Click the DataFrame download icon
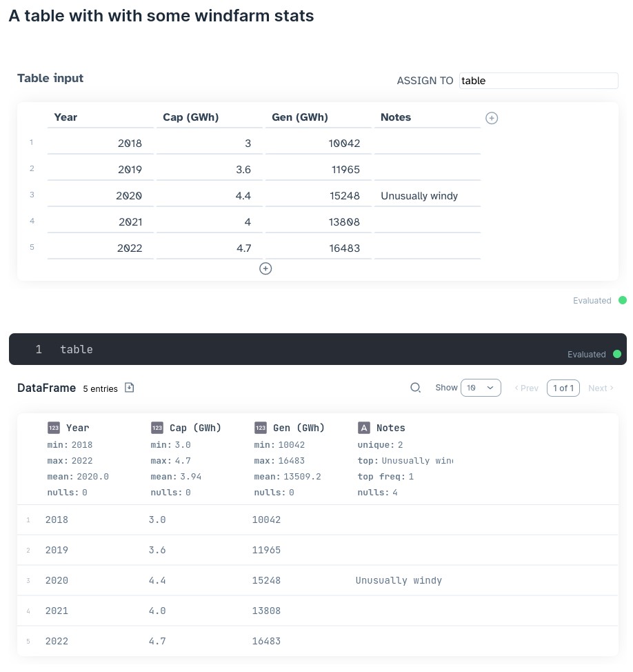 (129, 388)
